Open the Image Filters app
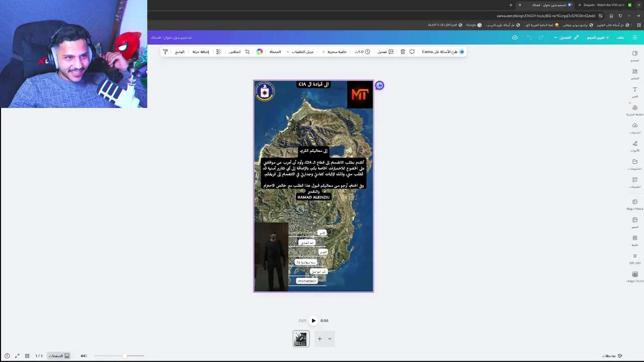This screenshot has width=644, height=362. pos(635,277)
